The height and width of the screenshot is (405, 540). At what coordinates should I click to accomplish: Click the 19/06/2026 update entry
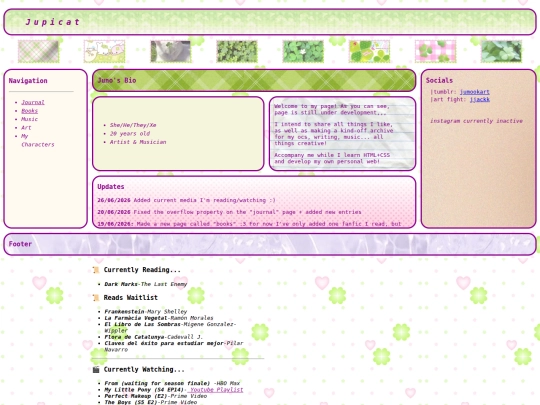249,224
